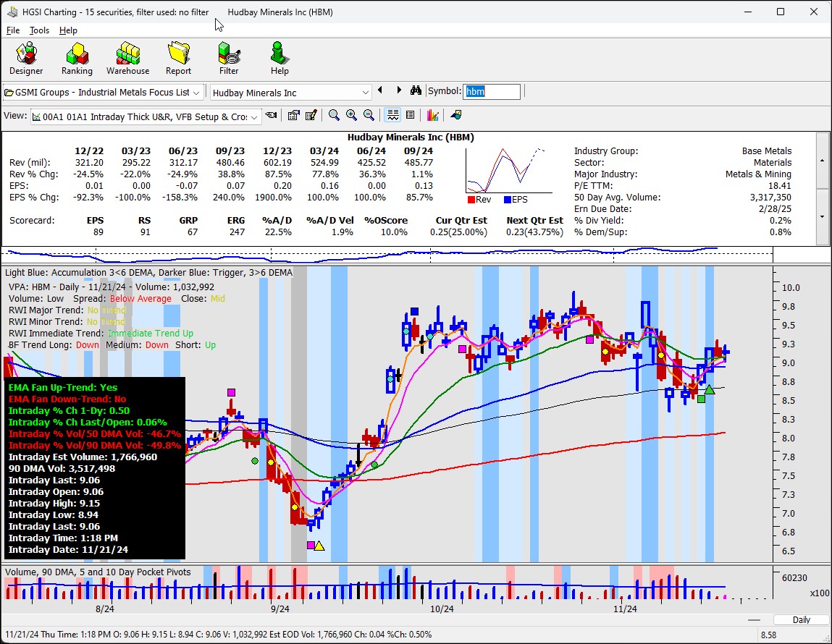
Task: Click the 'Scorecard:' row label
Action: [x=32, y=221]
